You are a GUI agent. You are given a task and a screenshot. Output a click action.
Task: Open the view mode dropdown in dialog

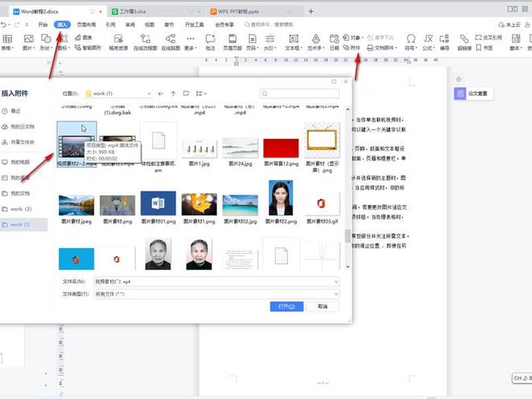pyautogui.click(x=201, y=93)
